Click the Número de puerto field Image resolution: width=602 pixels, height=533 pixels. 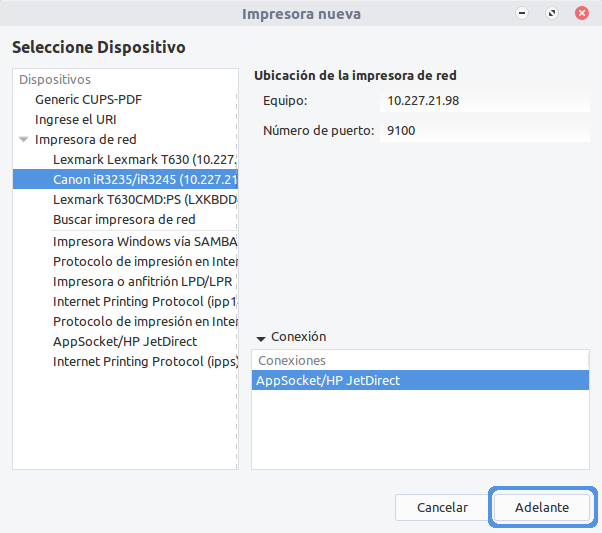(485, 131)
